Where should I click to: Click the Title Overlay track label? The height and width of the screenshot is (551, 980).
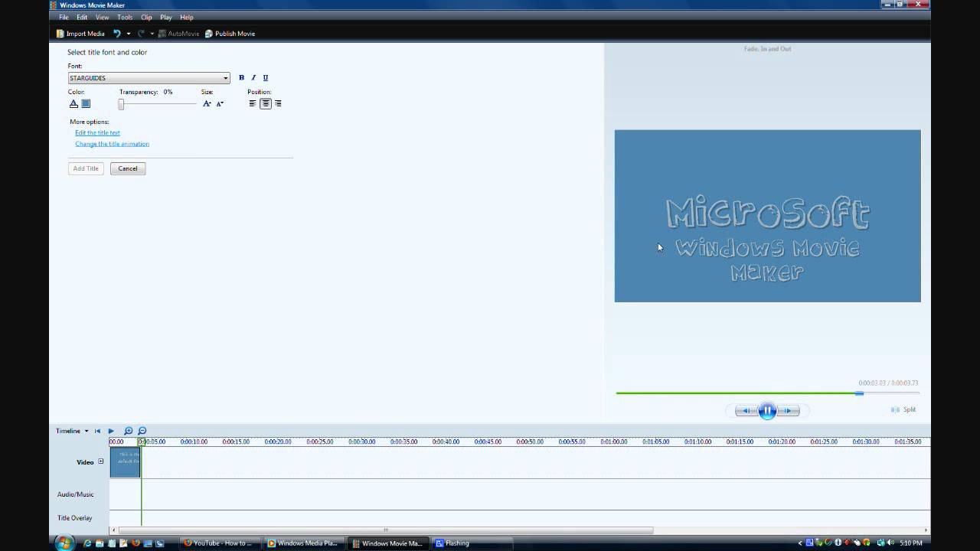coord(74,518)
